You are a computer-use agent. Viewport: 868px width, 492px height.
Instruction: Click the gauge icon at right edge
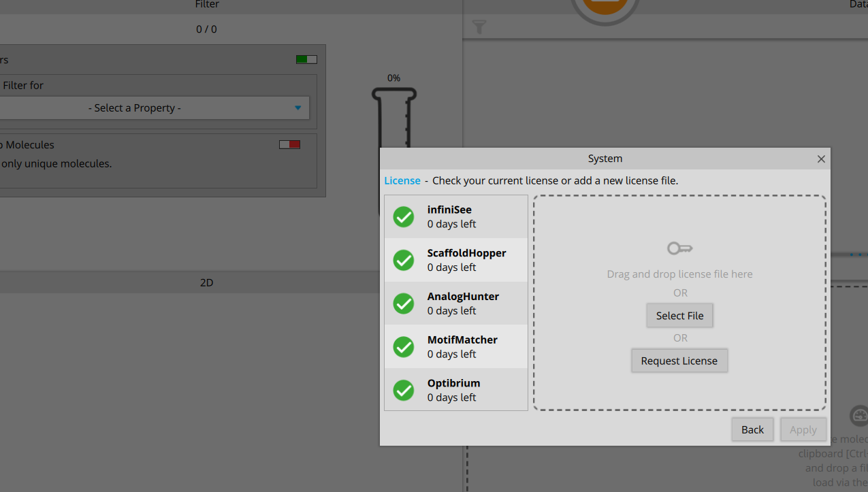(x=858, y=416)
